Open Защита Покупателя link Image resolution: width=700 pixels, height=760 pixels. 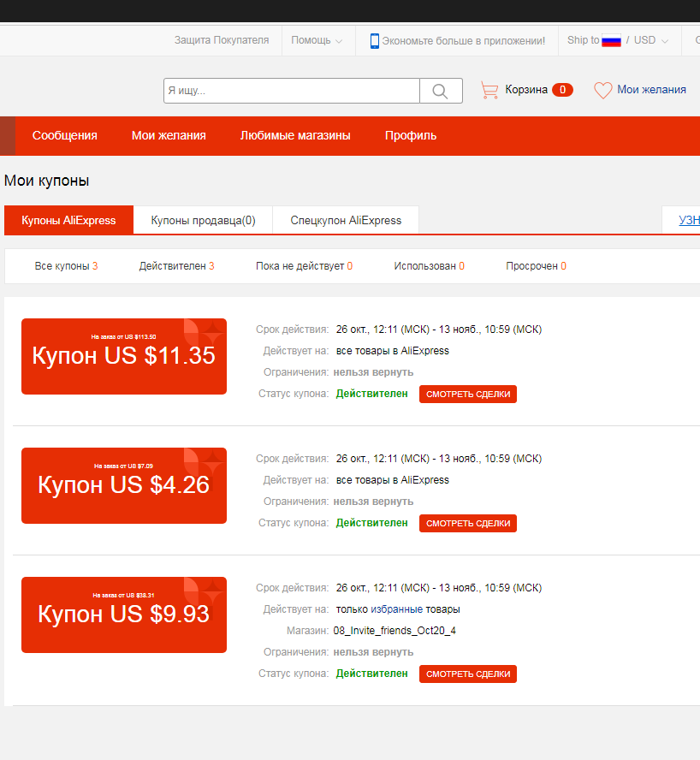point(222,40)
